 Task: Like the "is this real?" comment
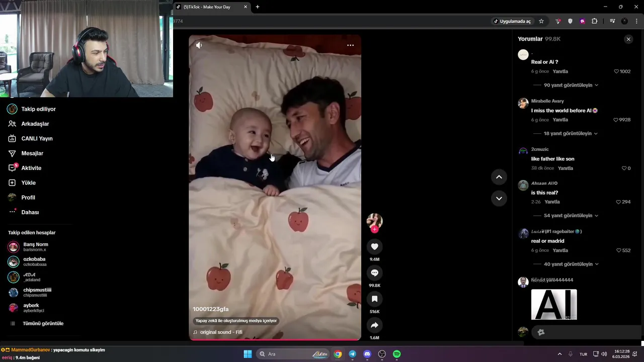618,202
